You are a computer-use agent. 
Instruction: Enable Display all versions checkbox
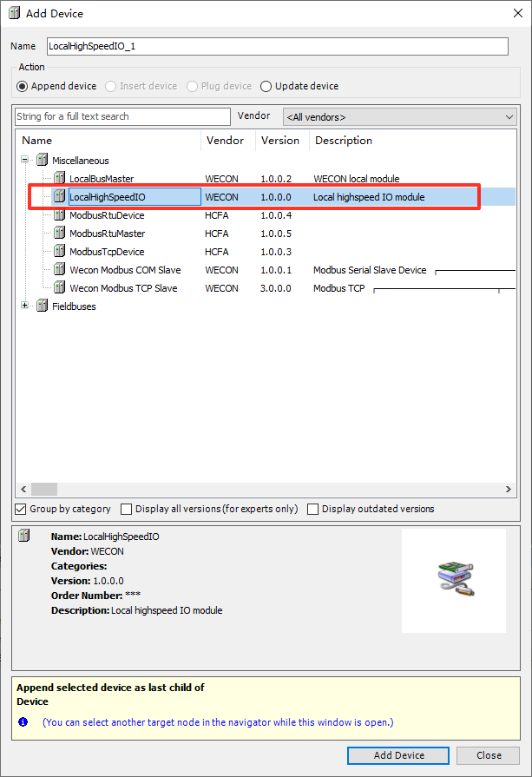pyautogui.click(x=127, y=510)
